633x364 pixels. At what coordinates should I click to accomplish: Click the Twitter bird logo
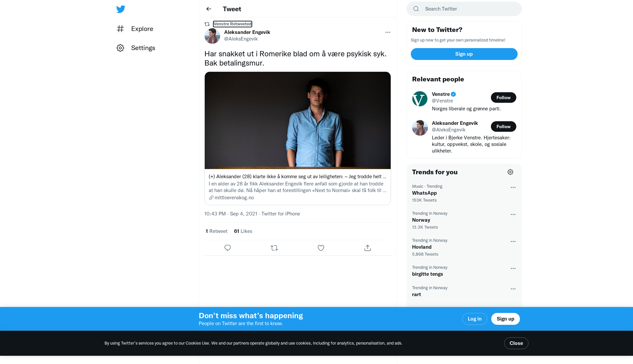[x=121, y=9]
